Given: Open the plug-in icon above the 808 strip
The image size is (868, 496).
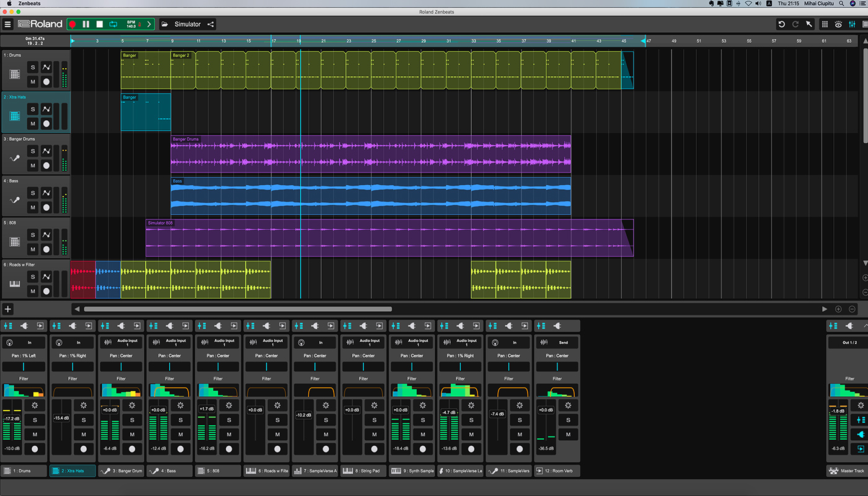Looking at the screenshot, I should point(218,325).
